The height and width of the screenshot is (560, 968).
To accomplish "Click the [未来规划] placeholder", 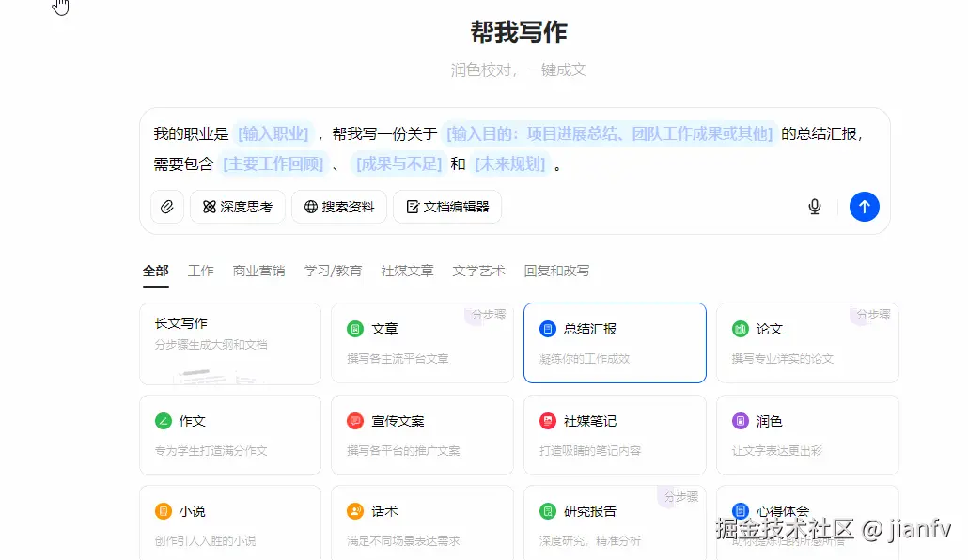I will point(510,164).
